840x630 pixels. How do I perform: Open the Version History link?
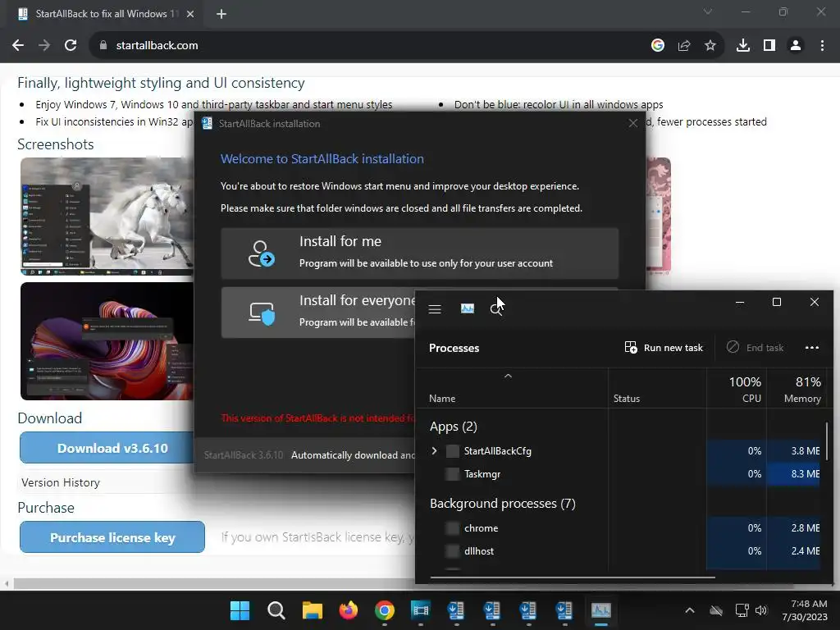click(x=61, y=482)
